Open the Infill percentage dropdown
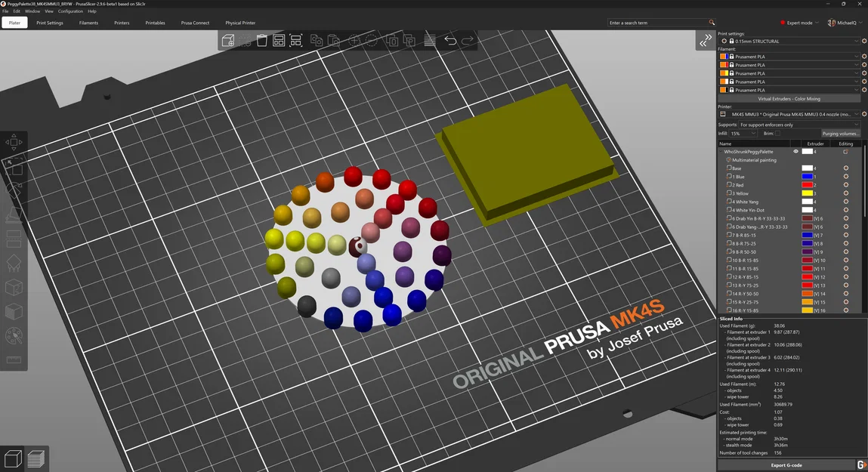 743,134
